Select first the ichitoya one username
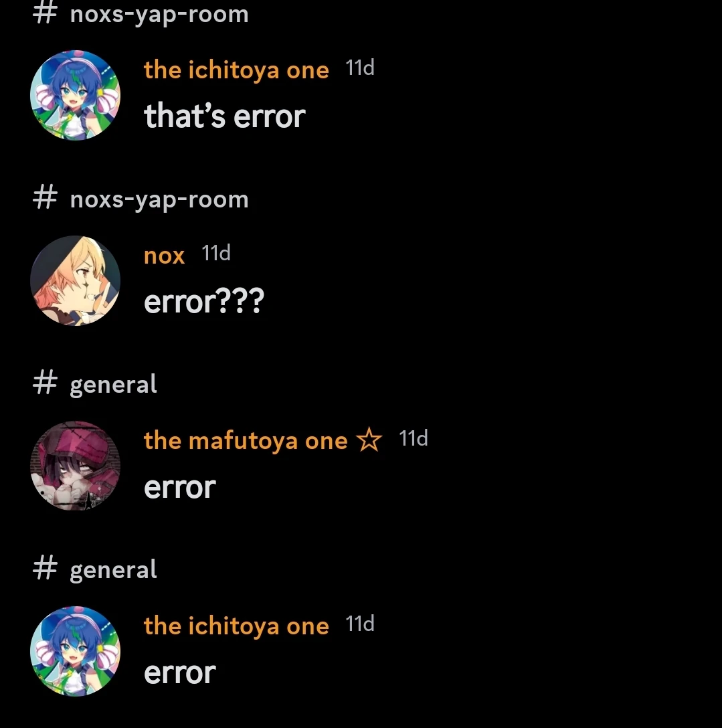Screen dimensions: 722x728 [236, 70]
